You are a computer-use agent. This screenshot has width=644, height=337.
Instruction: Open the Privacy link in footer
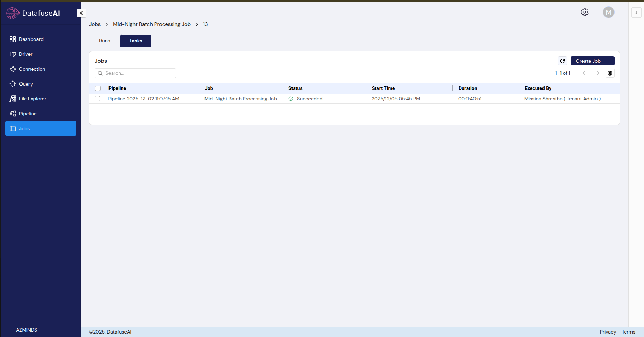click(x=608, y=332)
